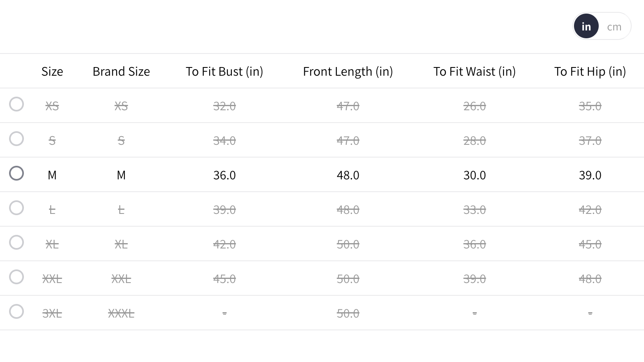Select the 3XL size radio button
The height and width of the screenshot is (362, 644).
16,311
